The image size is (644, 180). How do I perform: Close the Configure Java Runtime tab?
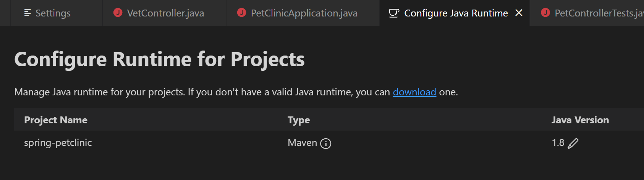click(x=519, y=13)
